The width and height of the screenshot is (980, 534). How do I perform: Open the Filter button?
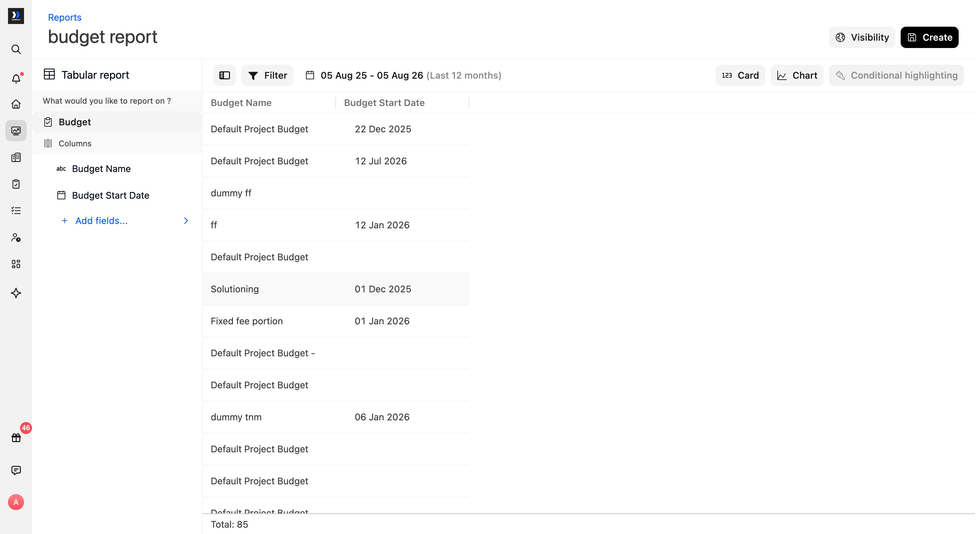click(x=267, y=75)
